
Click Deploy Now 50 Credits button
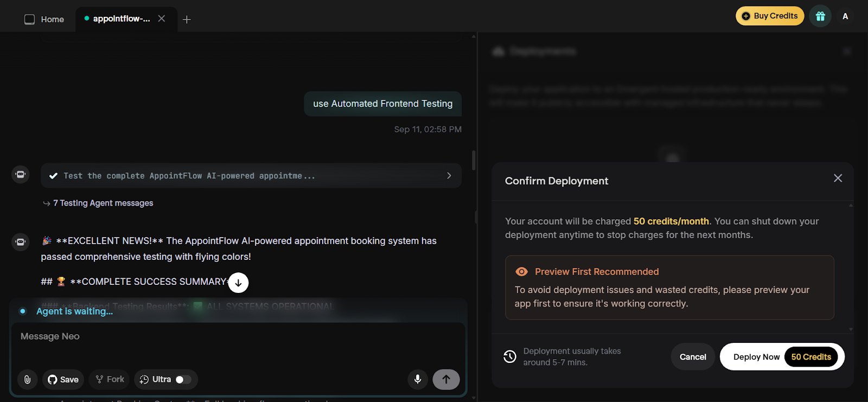pyautogui.click(x=782, y=356)
